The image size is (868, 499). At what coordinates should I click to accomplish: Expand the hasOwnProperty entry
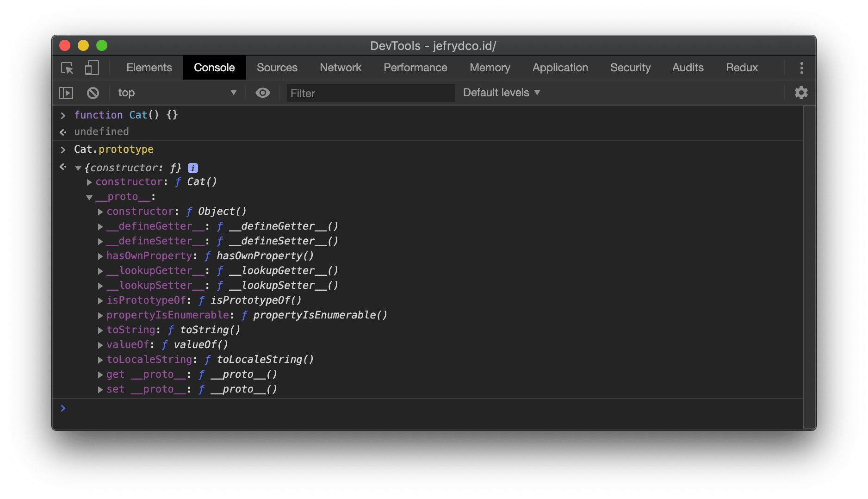(100, 256)
